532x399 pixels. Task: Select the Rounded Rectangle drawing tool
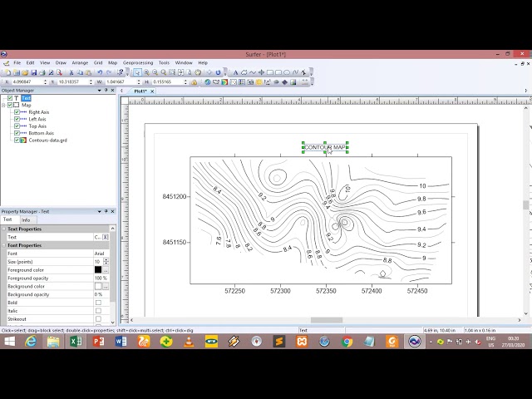point(278,72)
